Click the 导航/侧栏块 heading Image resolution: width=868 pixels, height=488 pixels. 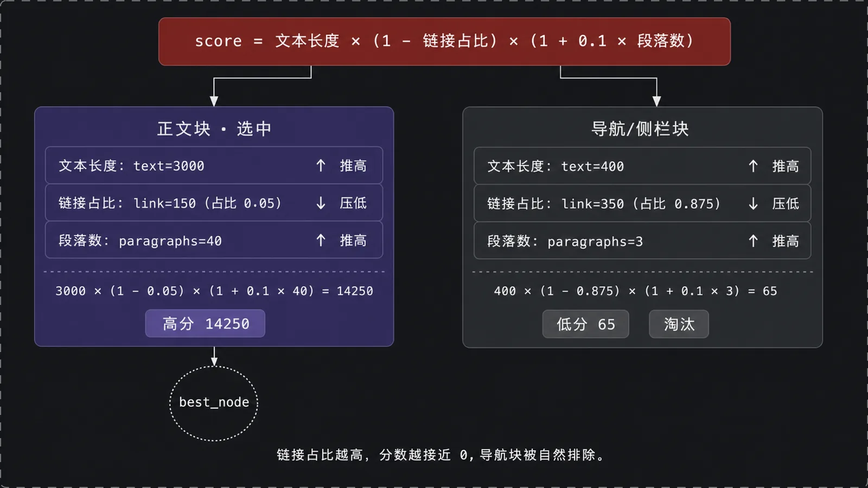click(640, 129)
